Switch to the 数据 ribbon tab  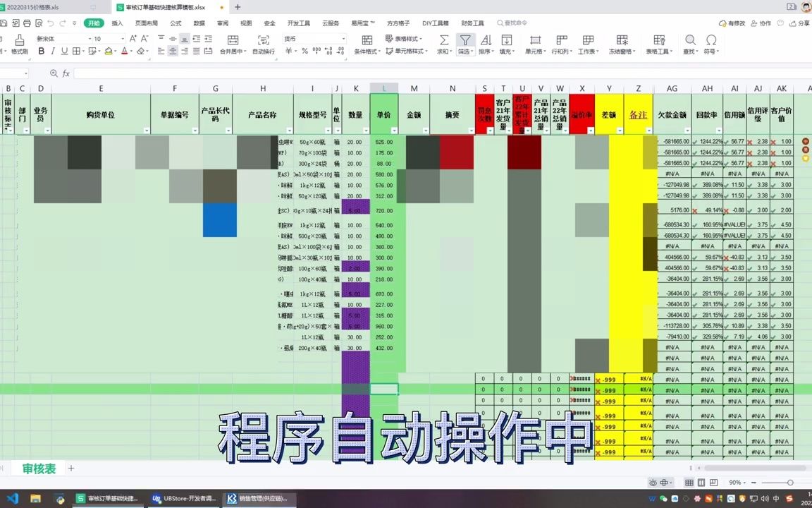coord(199,23)
